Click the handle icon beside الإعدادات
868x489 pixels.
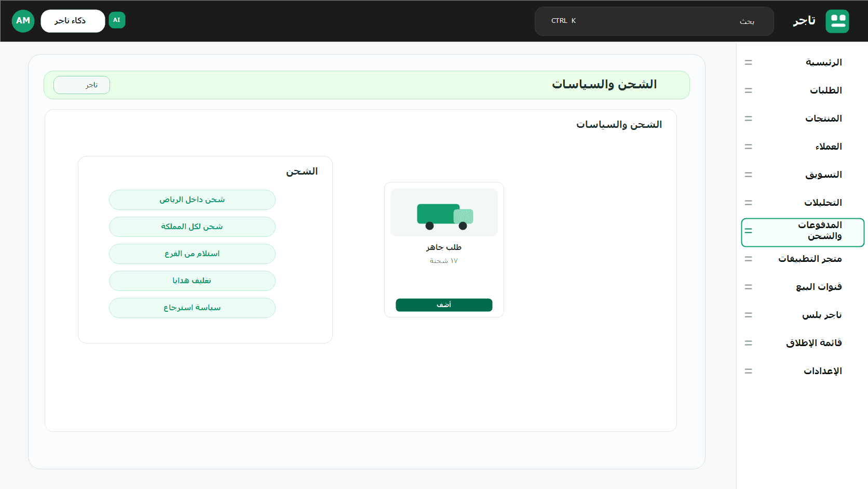(748, 371)
